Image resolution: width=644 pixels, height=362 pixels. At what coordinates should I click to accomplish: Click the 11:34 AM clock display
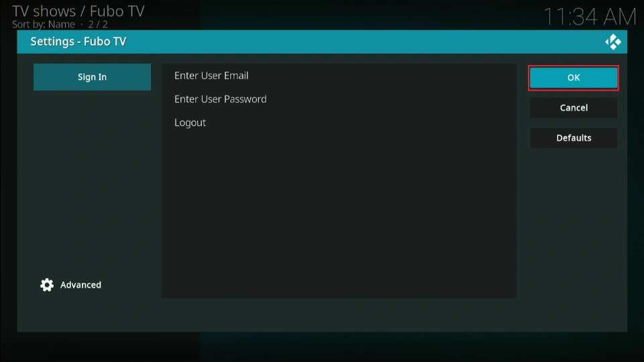coord(588,16)
